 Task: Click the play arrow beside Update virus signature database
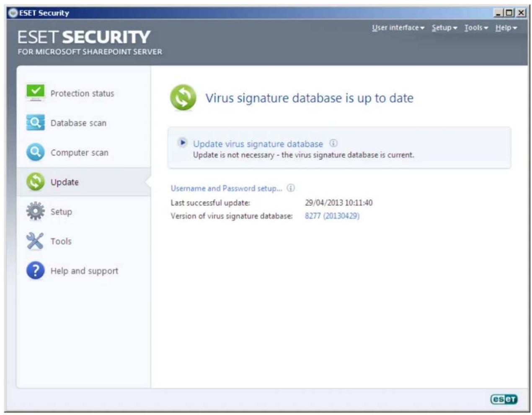click(x=182, y=143)
